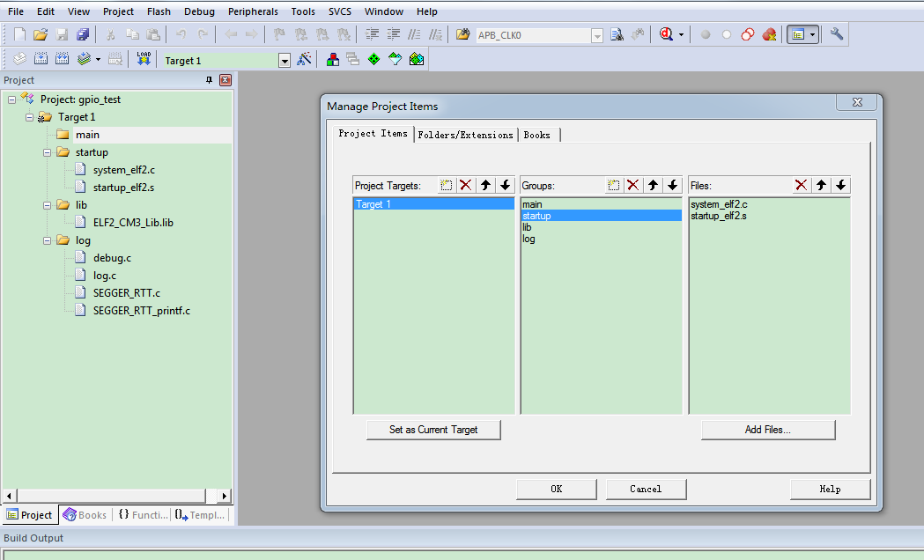
Task: Collapse the startup group in project tree
Action: (48, 152)
